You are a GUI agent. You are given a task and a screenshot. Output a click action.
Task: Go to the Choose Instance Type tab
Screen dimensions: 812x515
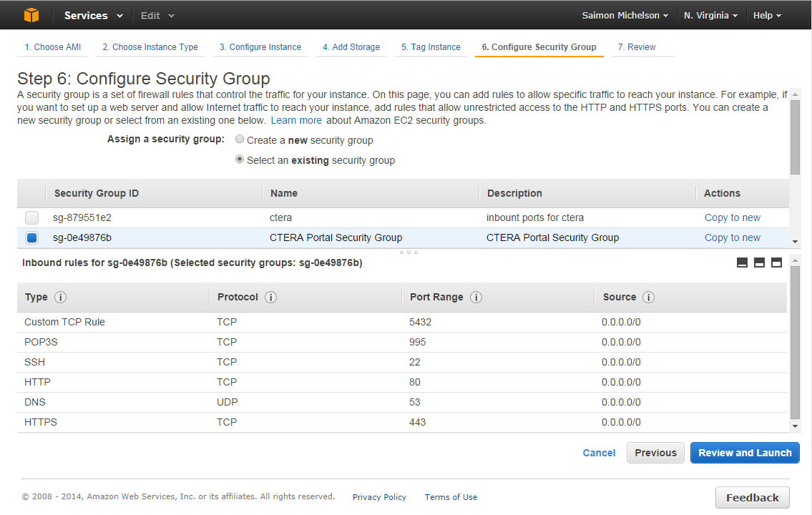tap(150, 47)
